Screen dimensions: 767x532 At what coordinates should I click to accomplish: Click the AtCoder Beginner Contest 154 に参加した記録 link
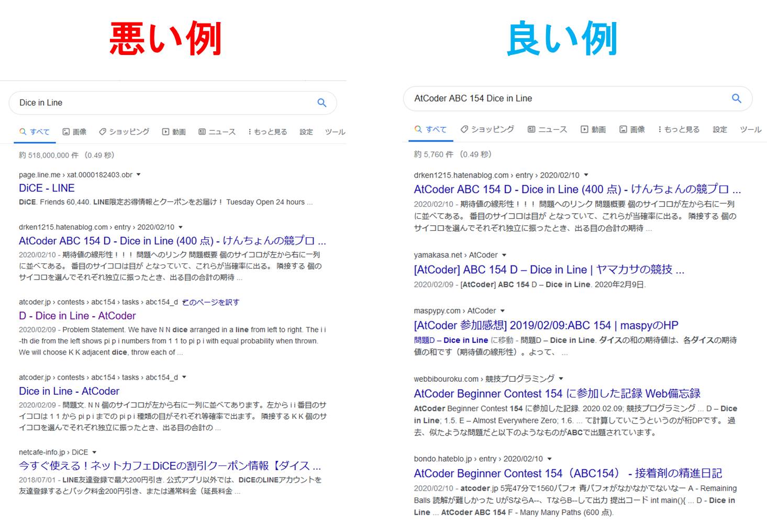click(x=558, y=393)
